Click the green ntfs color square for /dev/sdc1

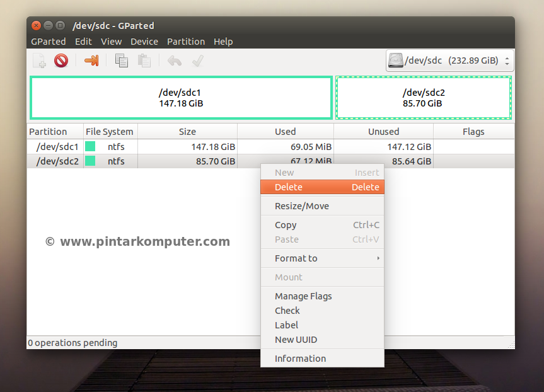(90, 146)
